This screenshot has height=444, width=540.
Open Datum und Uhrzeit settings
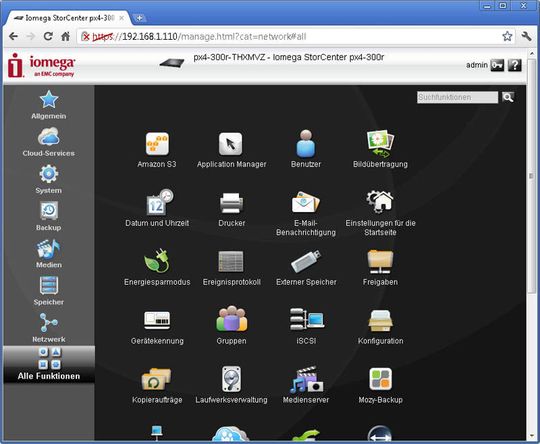[157, 208]
